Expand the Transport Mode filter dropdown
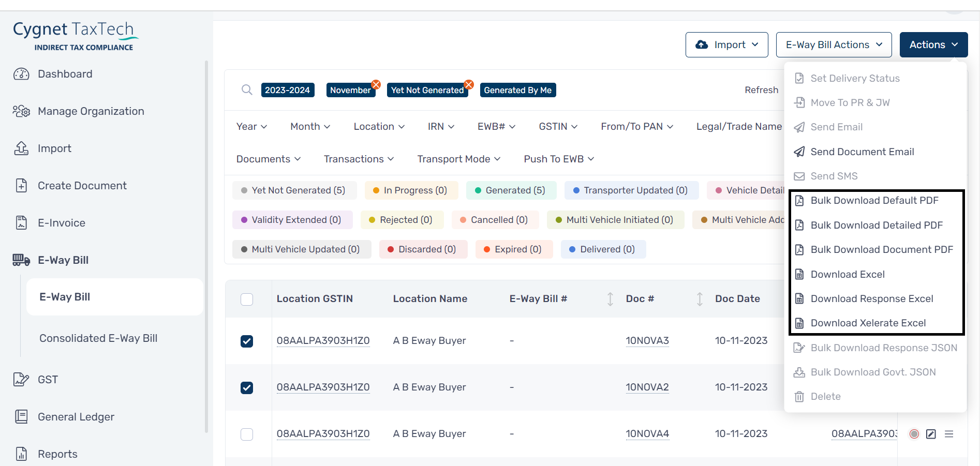This screenshot has height=466, width=980. (459, 159)
